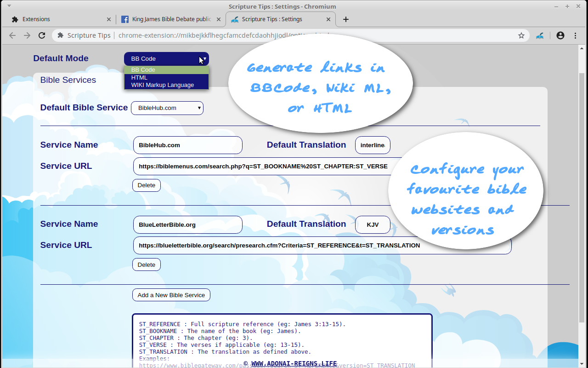Click the extension puzzle icon in address bar
This screenshot has height=368, width=588.
click(60, 35)
